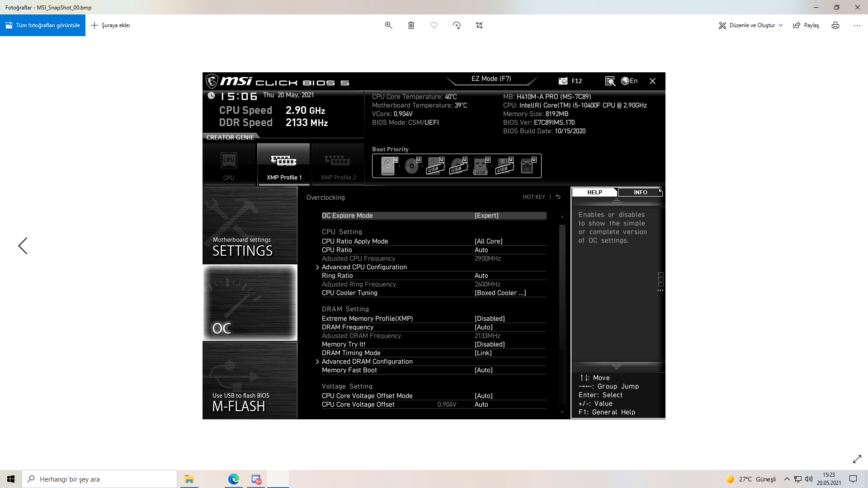Launch Microsoft Edge from taskbar
Image resolution: width=868 pixels, height=488 pixels.
coord(233,479)
